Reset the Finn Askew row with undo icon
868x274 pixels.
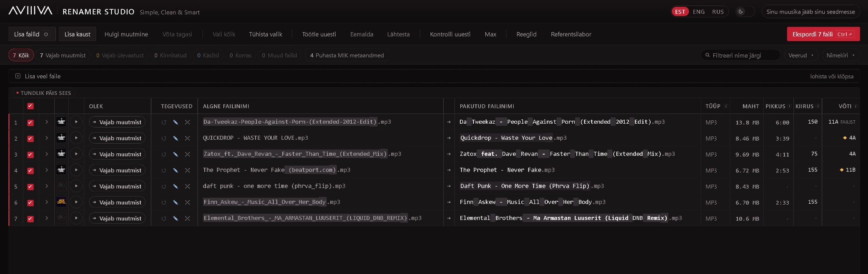click(164, 203)
